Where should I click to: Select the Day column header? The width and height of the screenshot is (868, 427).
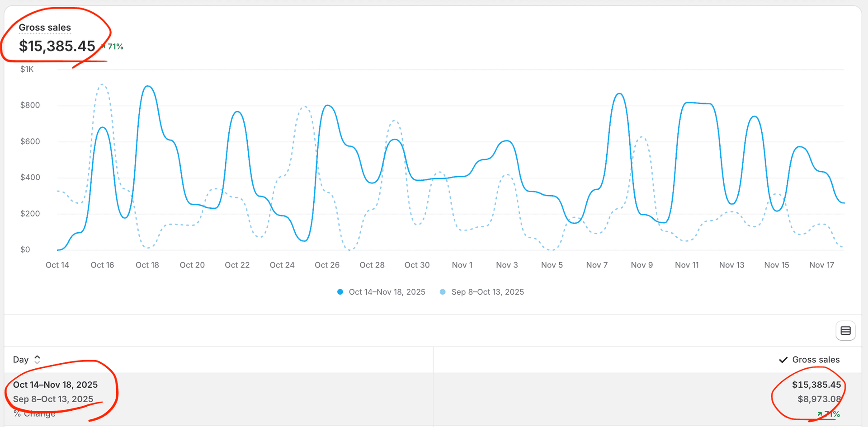coord(20,359)
